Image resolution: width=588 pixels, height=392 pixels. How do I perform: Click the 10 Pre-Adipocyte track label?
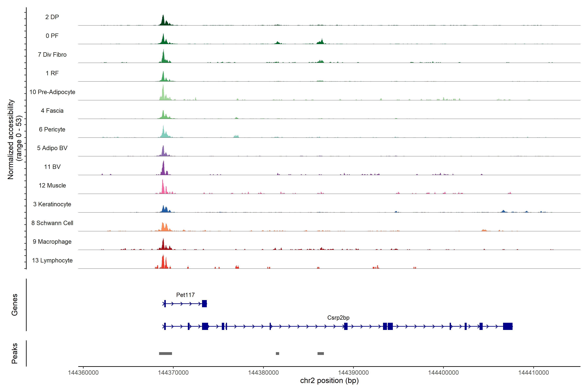click(x=52, y=92)
